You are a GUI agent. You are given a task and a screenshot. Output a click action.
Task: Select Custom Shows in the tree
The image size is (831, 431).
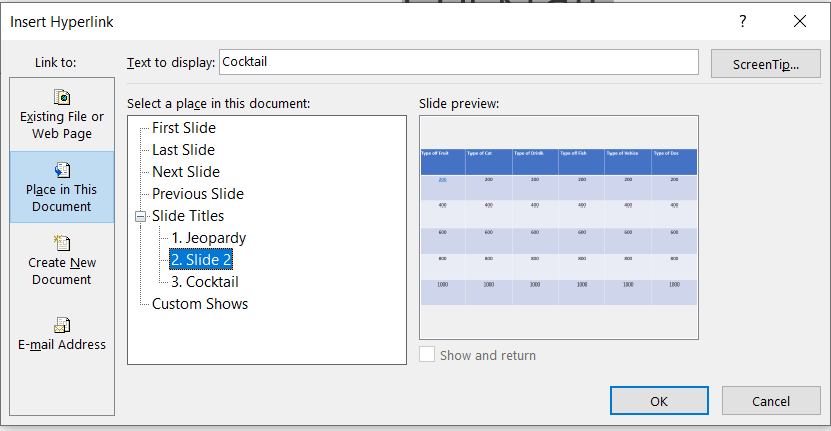coord(200,304)
